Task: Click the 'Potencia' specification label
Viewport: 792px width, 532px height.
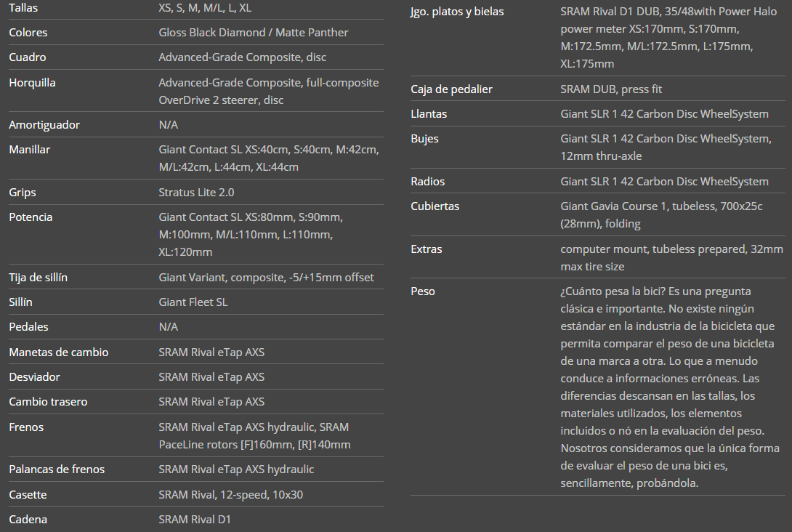Action: (x=31, y=217)
